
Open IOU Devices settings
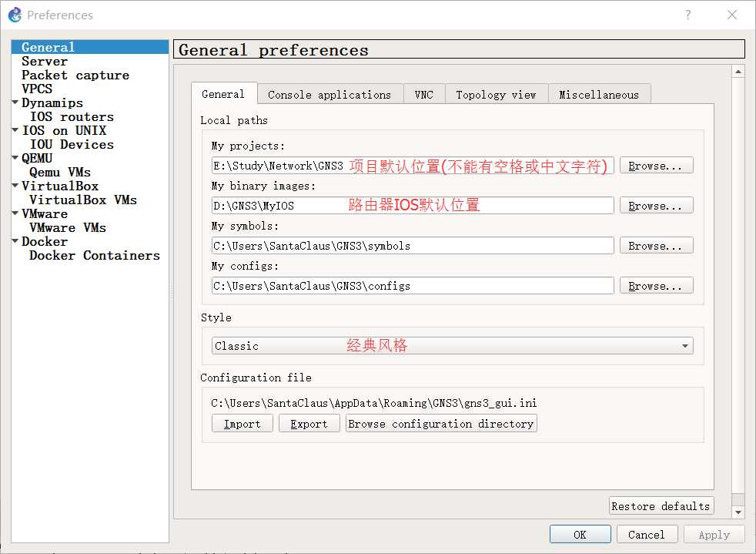click(72, 144)
